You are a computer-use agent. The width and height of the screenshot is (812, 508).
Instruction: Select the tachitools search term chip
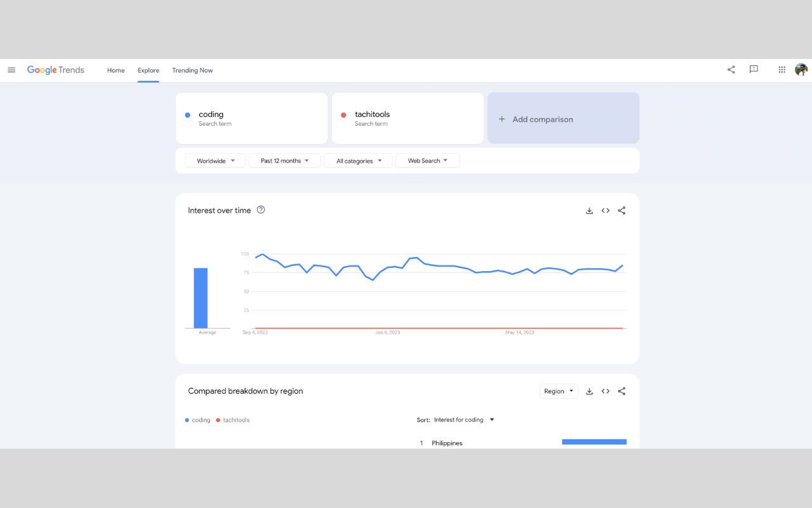pyautogui.click(x=407, y=118)
